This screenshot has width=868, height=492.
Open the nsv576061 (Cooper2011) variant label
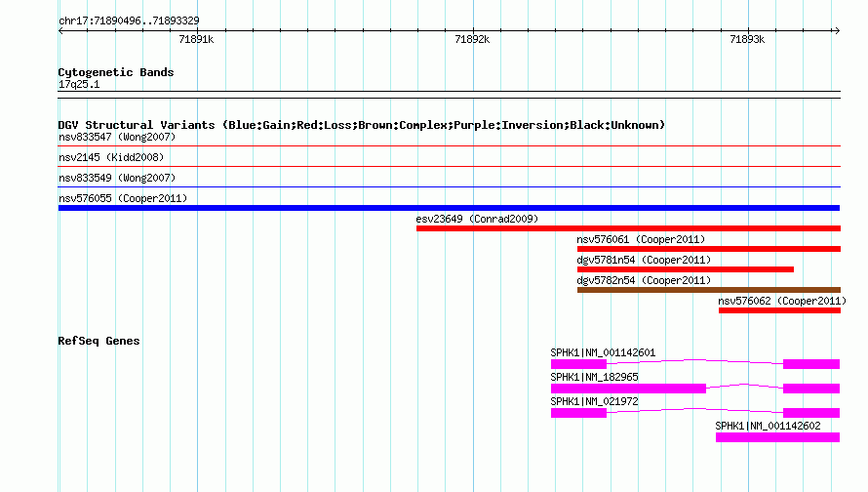[641, 239]
